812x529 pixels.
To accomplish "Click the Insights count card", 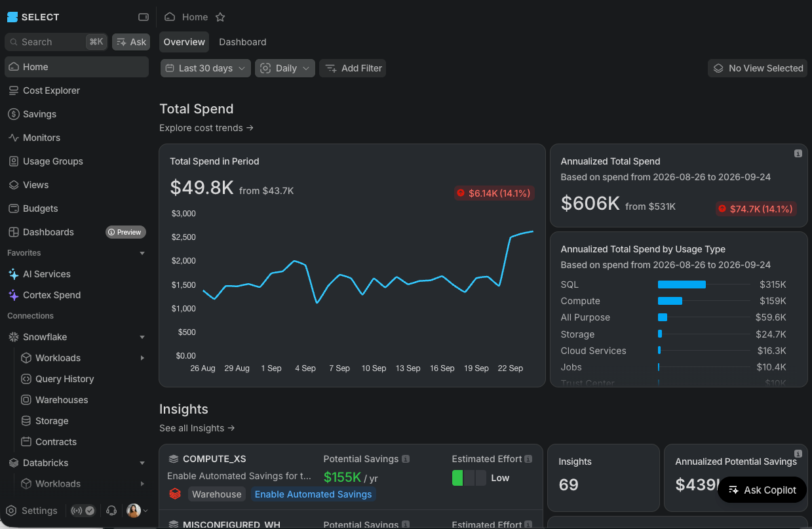I will [604, 478].
